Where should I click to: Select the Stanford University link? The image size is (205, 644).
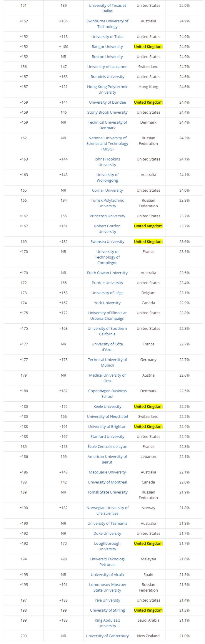[x=107, y=436]
